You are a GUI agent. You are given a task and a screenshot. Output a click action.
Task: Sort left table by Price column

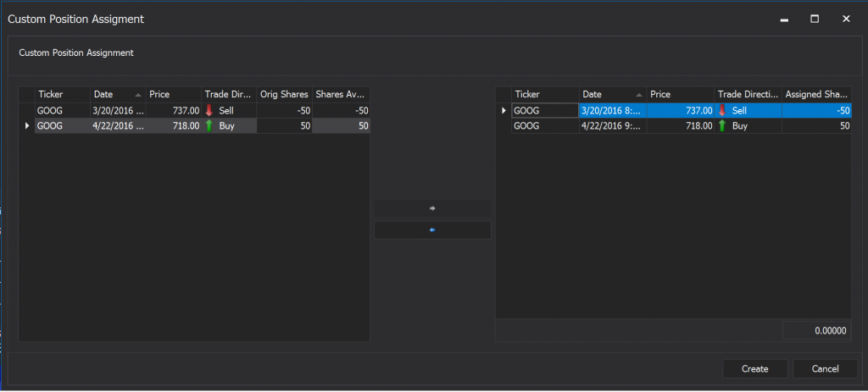173,95
